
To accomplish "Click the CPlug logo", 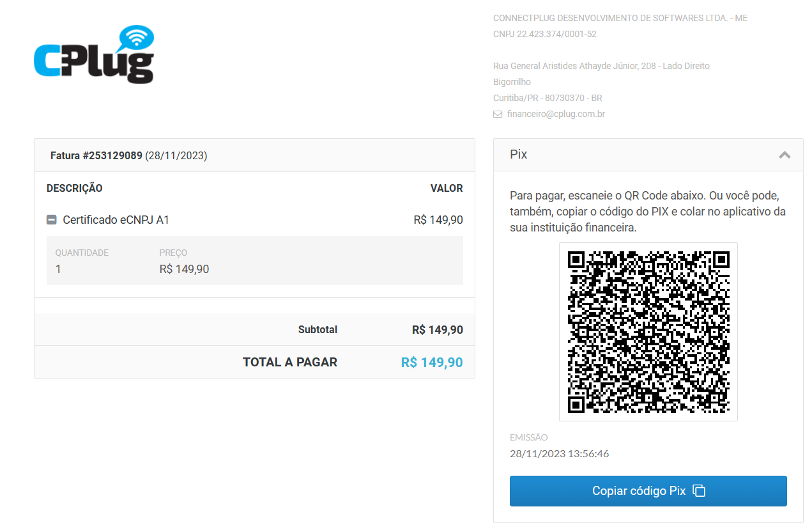I will pos(94,54).
